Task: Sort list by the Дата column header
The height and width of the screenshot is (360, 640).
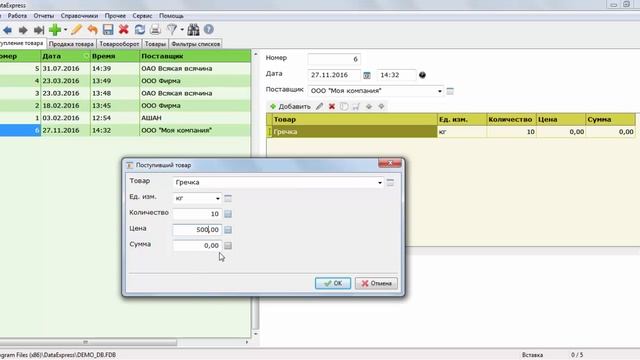Action: [65, 56]
